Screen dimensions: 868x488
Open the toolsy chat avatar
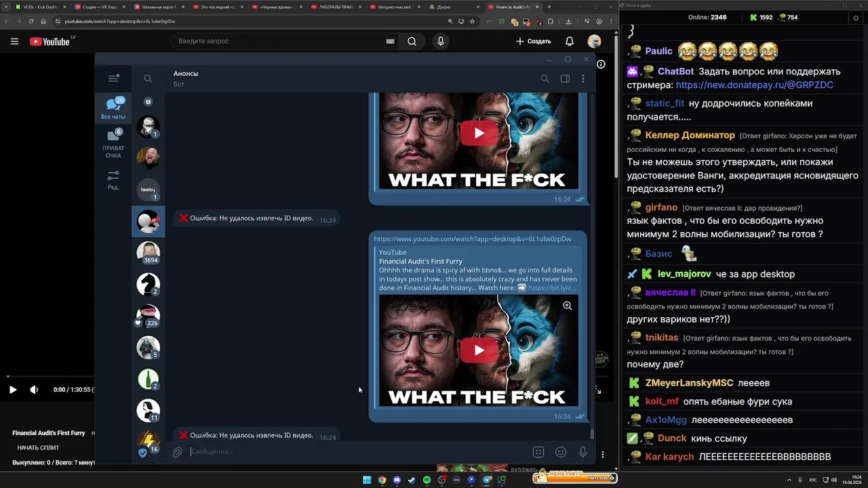tap(148, 190)
